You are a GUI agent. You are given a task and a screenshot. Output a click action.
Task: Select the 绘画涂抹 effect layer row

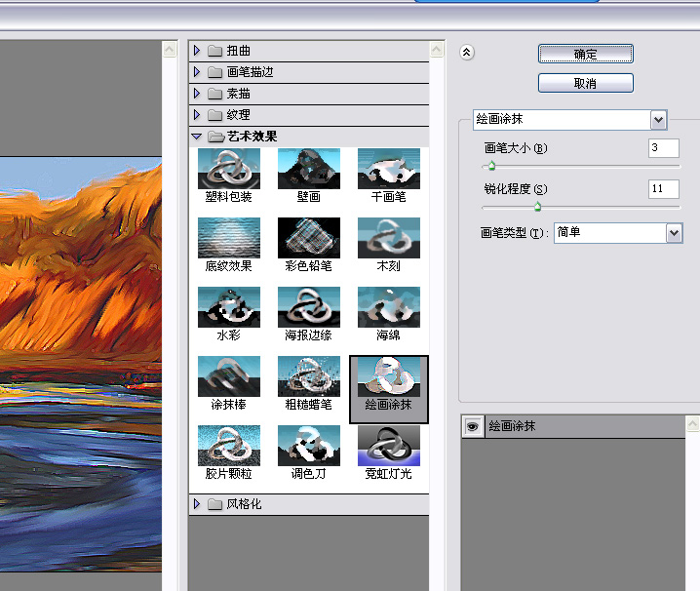[573, 426]
